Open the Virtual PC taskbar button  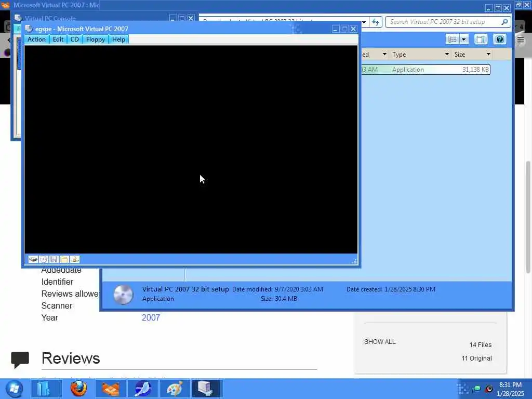pos(207,389)
